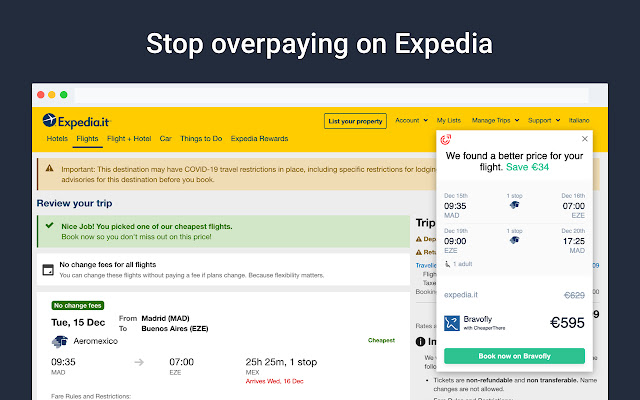Screen dimensions: 640x400
Task: Click the Bravofly logo icon
Action: (x=452, y=323)
